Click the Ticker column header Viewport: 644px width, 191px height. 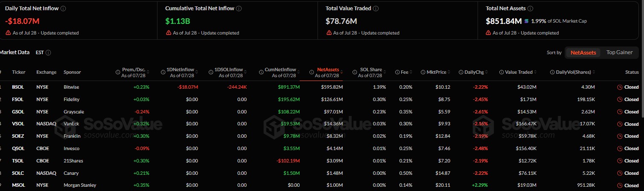pos(19,72)
